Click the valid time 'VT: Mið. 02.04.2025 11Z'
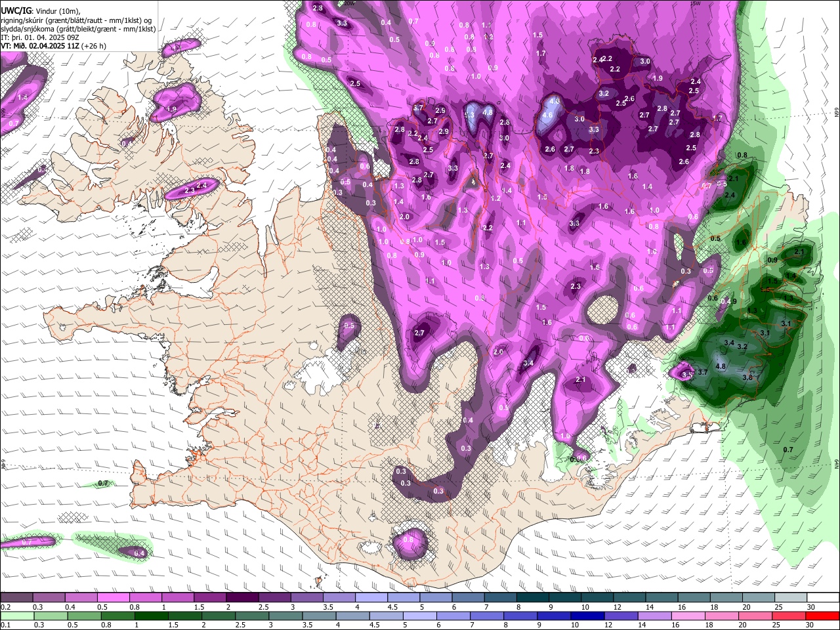Screen dimensions: 840x630 [40, 46]
